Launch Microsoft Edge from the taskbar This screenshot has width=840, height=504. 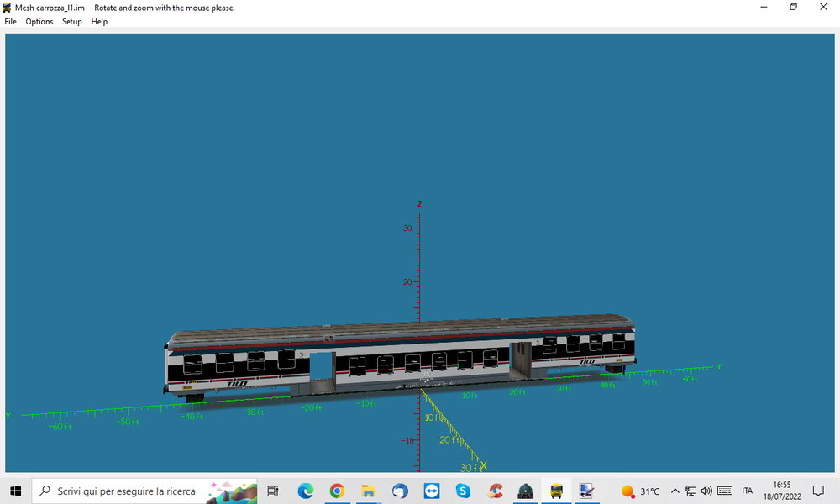306,491
